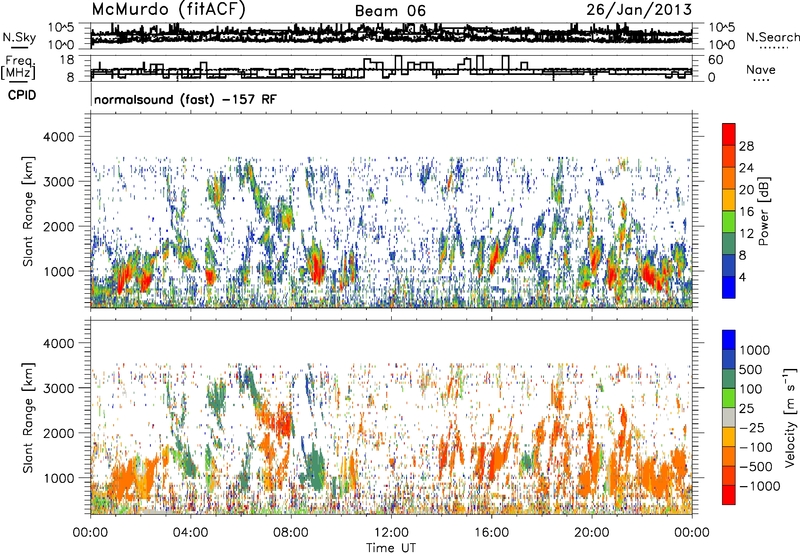Viewport: 800px width, 554px height.
Task: Click the '60' Nave axis tick label
Action: click(x=716, y=60)
